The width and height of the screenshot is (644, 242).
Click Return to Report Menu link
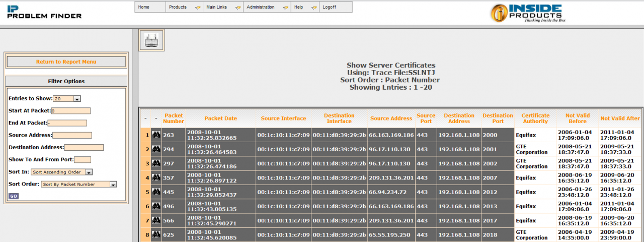(66, 62)
